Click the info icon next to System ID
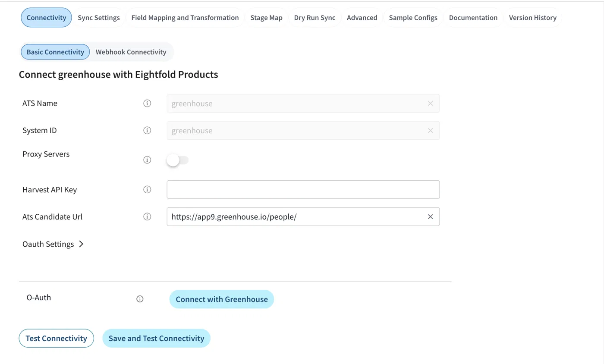Image resolution: width=604 pixels, height=364 pixels. coord(147,130)
